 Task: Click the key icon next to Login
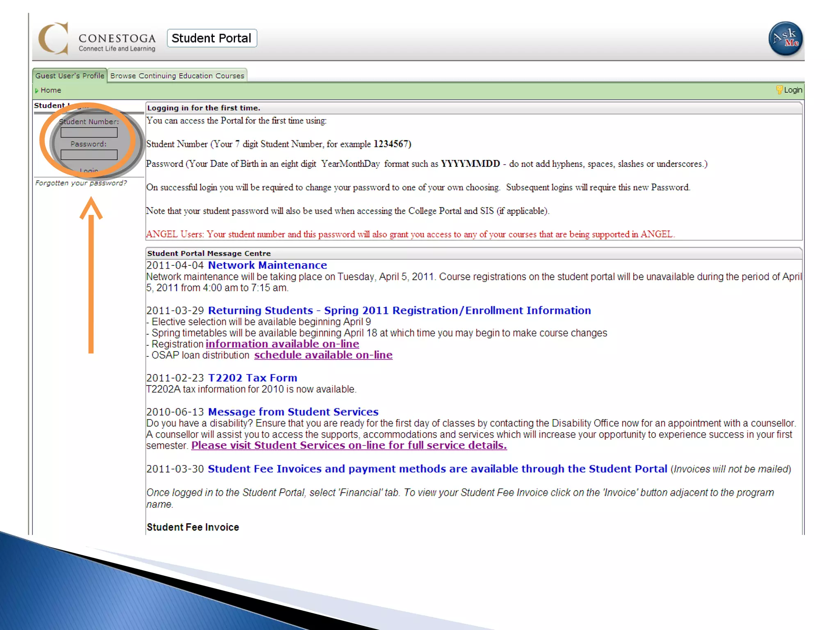[779, 90]
